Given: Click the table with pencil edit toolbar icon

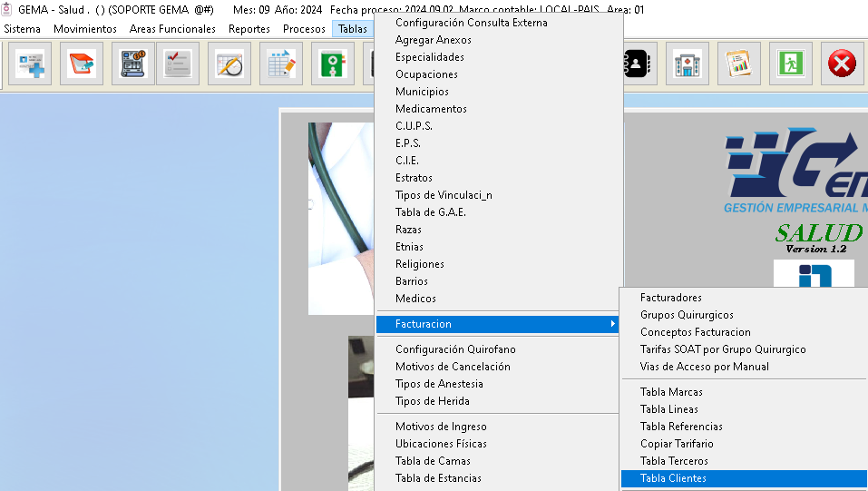Looking at the screenshot, I should (x=281, y=64).
